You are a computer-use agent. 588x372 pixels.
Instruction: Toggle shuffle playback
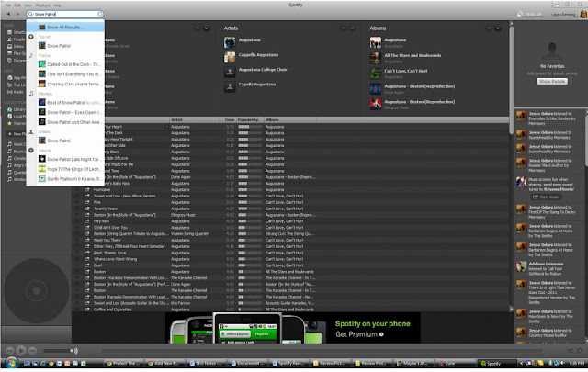point(570,350)
